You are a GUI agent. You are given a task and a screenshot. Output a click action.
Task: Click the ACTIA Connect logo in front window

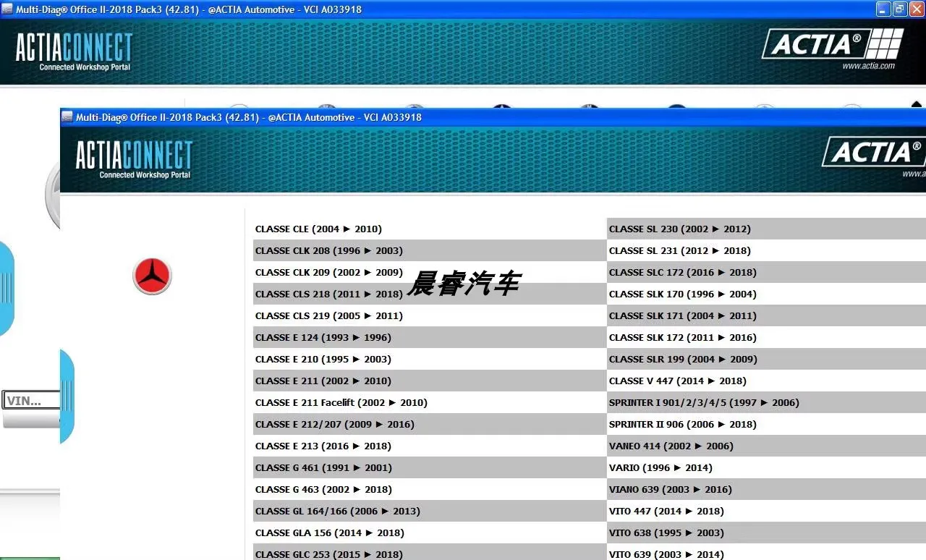tap(135, 159)
